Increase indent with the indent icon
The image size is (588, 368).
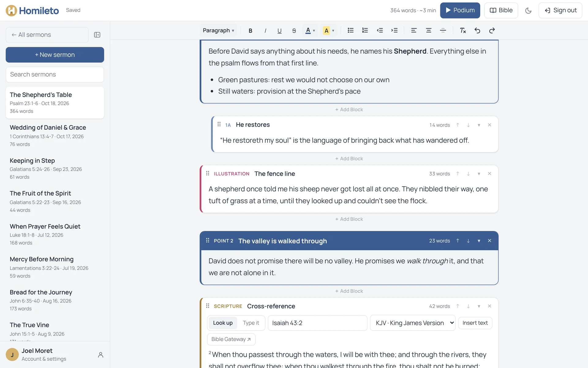point(394,30)
